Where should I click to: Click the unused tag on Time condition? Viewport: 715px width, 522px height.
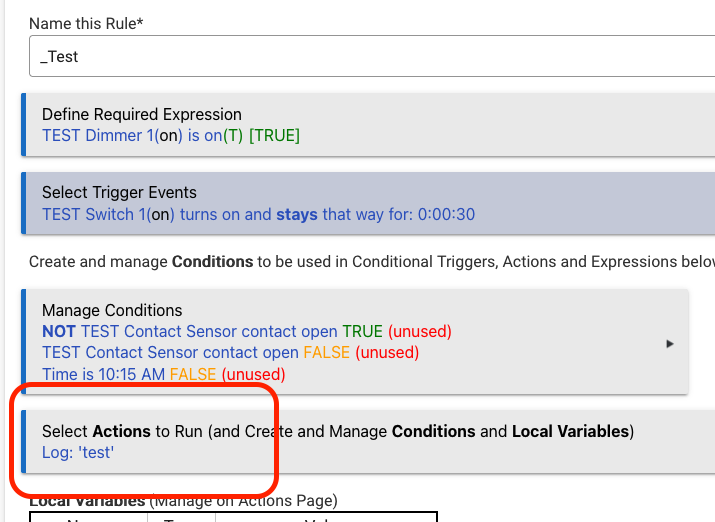(253, 374)
